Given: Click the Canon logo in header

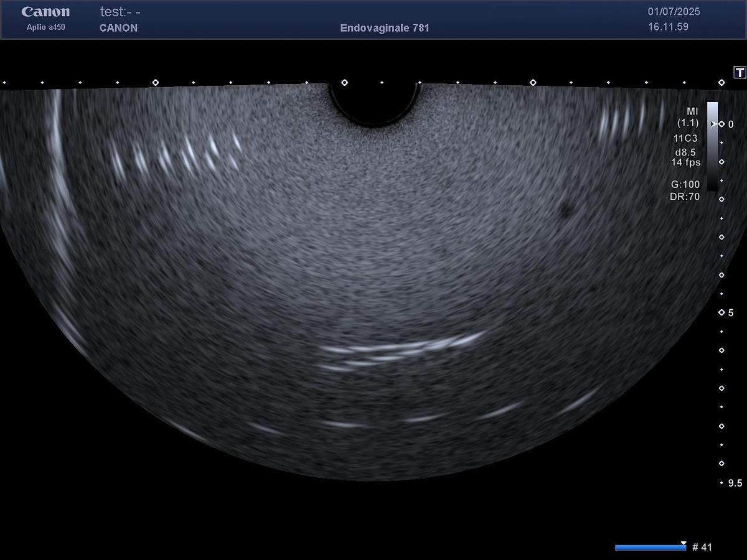Looking at the screenshot, I should click(x=45, y=12).
